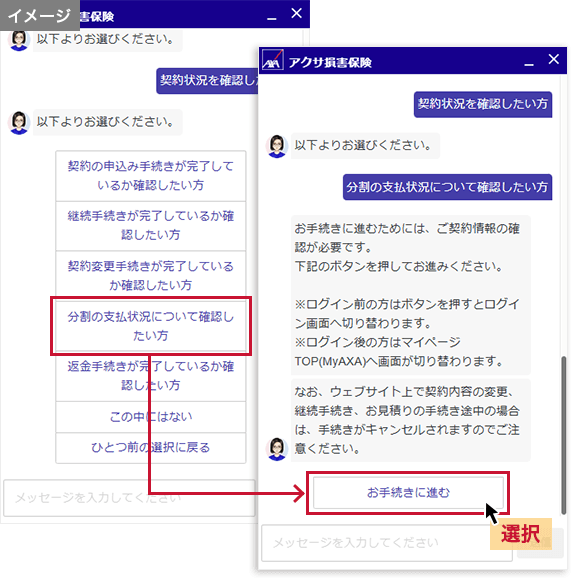This screenshot has height=578, width=572.
Task: Focus the message input in front chat window
Action: (387, 543)
